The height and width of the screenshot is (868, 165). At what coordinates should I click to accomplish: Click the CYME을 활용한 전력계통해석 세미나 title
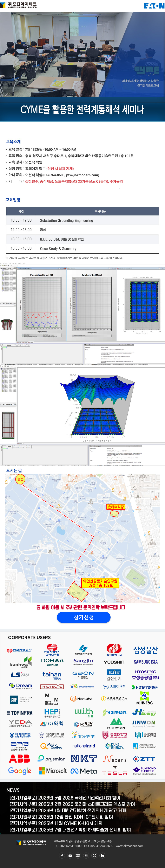point(82,110)
